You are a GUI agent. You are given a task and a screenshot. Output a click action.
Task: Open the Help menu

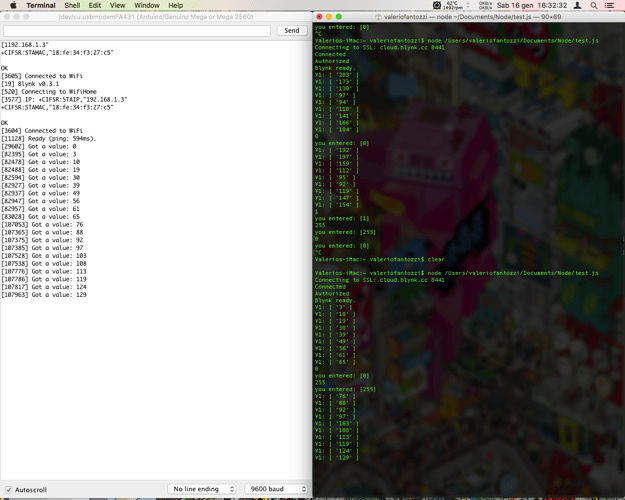coord(175,5)
